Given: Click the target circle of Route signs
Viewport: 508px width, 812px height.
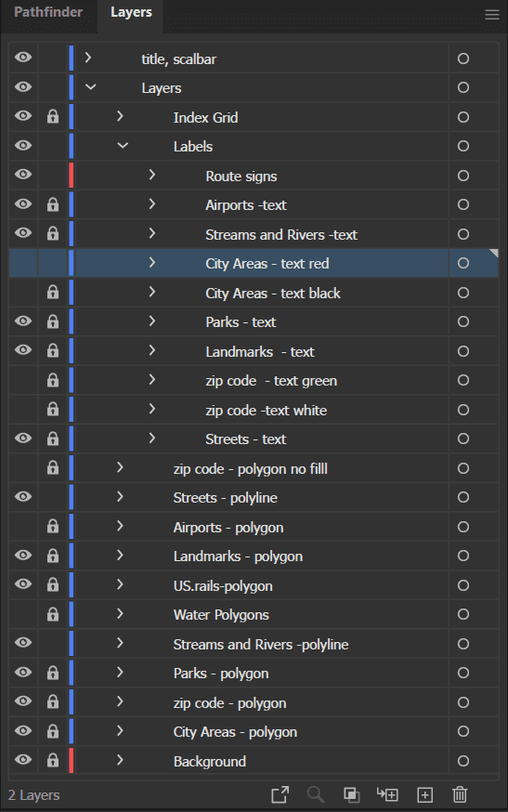Looking at the screenshot, I should pyautogui.click(x=463, y=176).
